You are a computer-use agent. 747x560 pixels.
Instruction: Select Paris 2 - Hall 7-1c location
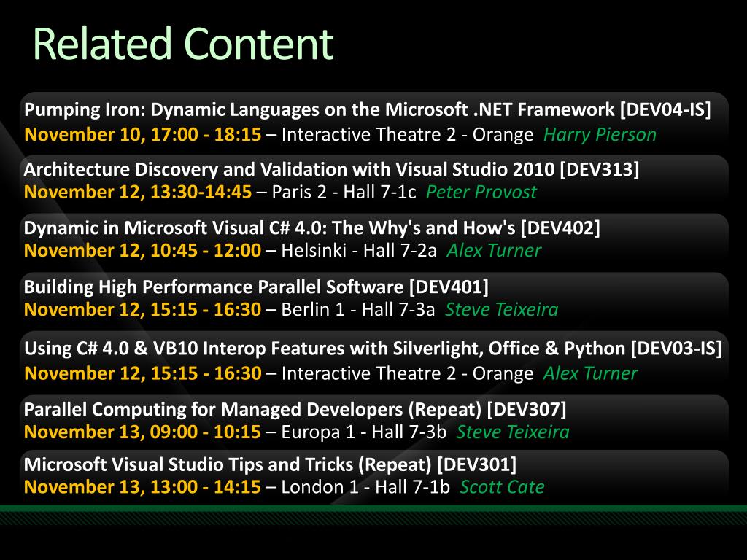coord(344,192)
